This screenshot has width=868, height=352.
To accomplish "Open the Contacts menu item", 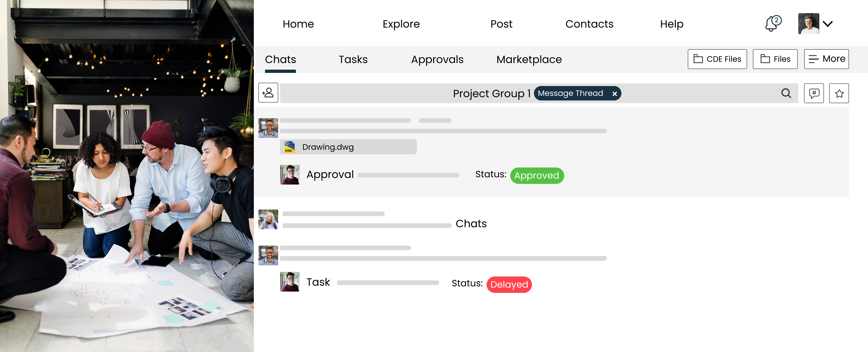I will 589,24.
